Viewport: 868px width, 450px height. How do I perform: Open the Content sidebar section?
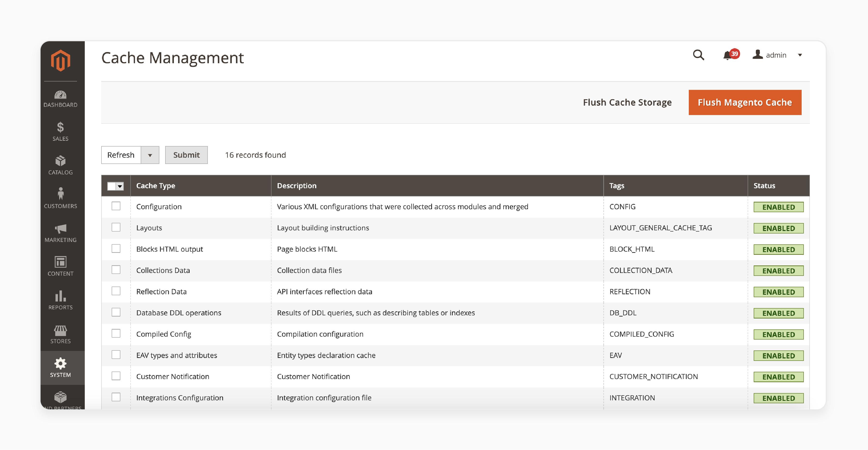click(61, 267)
